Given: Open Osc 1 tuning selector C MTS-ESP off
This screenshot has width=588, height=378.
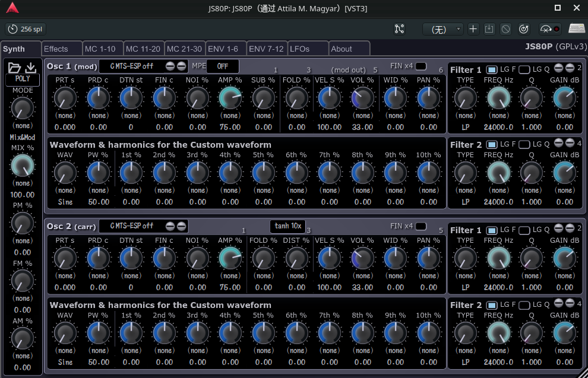Looking at the screenshot, I should click(x=132, y=66).
